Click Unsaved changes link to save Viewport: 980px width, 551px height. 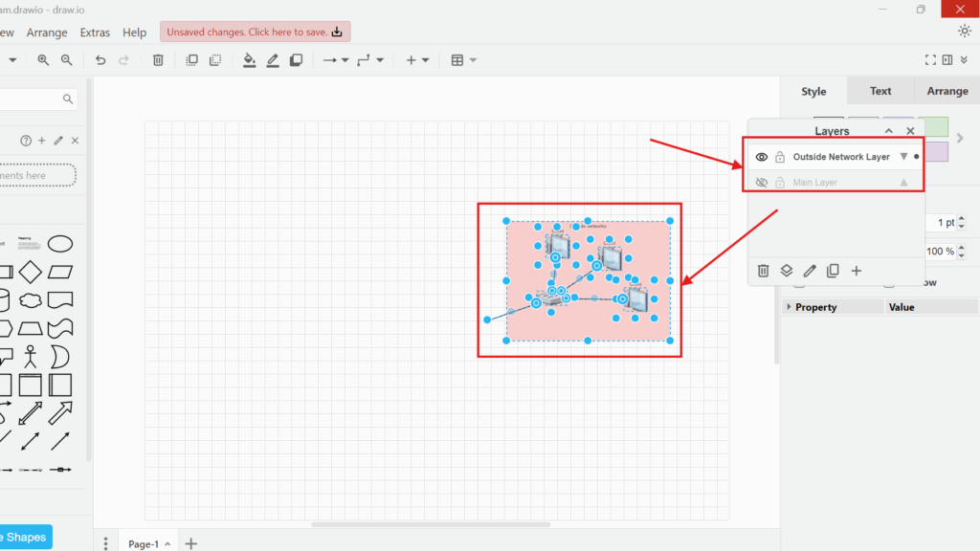(254, 31)
